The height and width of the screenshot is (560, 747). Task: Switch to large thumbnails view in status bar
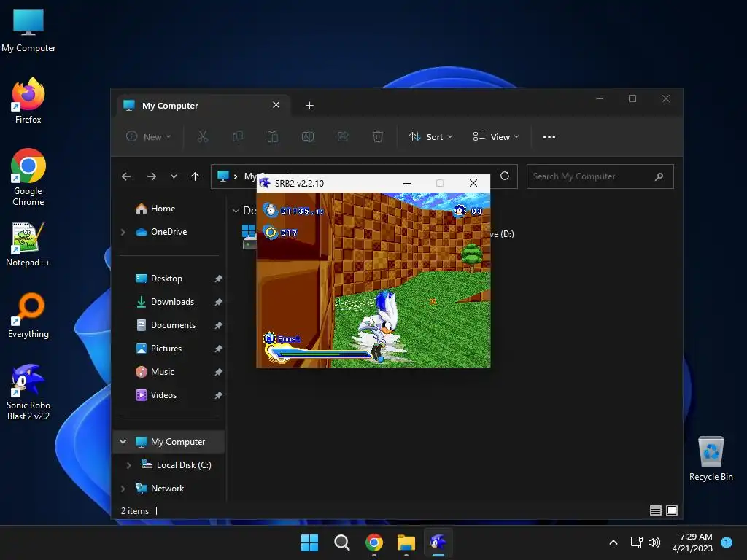[x=672, y=510]
